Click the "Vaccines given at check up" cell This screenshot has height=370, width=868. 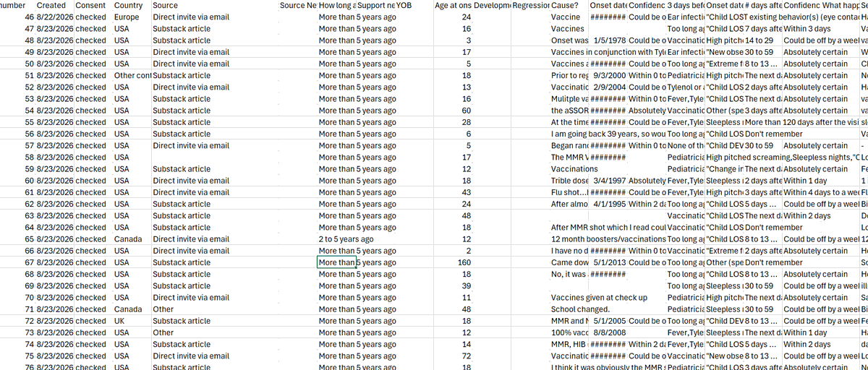coord(599,298)
